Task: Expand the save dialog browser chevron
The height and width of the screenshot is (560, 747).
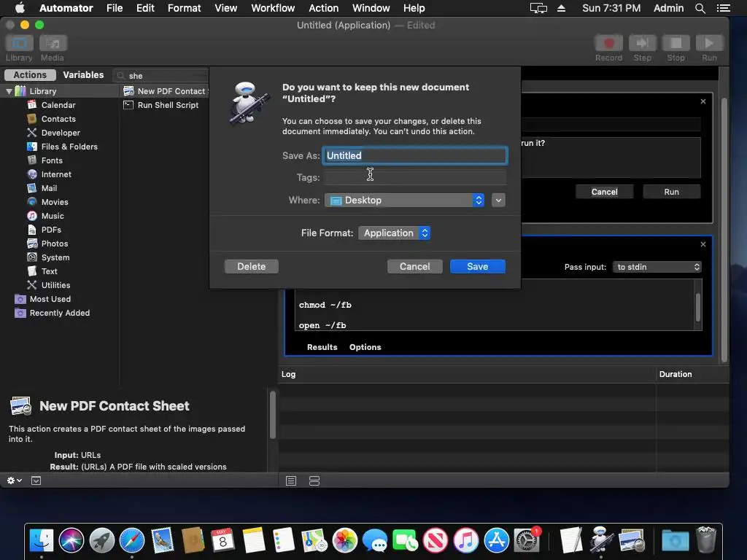Action: tap(498, 200)
